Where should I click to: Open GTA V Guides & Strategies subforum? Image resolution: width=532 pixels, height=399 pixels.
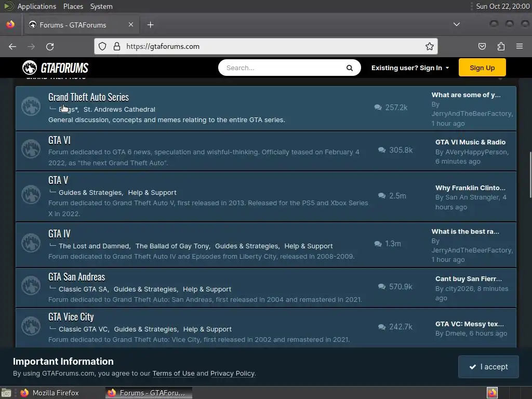pyautogui.click(x=90, y=192)
